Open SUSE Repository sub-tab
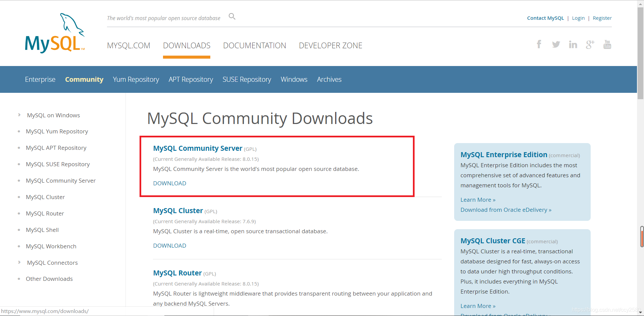The width and height of the screenshot is (644, 316). pyautogui.click(x=247, y=79)
